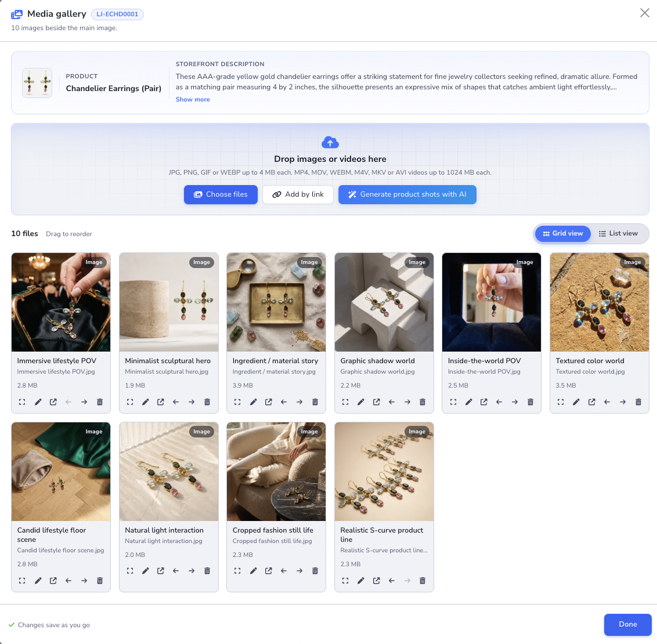Screen dimensions: 657x644
Task: Close the Media gallery dialog
Action: [x=645, y=13]
